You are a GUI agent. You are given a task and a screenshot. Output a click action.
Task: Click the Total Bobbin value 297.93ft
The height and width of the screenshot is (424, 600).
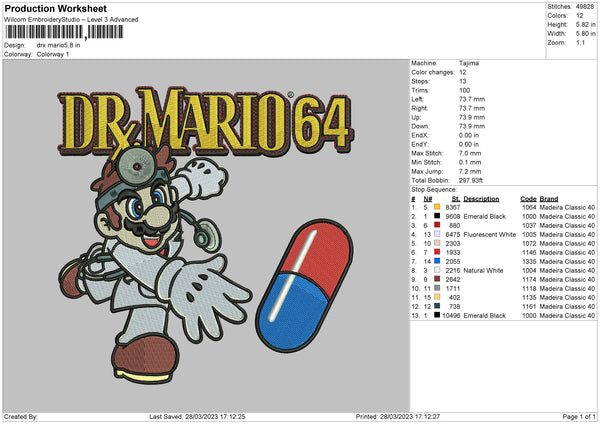(x=471, y=180)
